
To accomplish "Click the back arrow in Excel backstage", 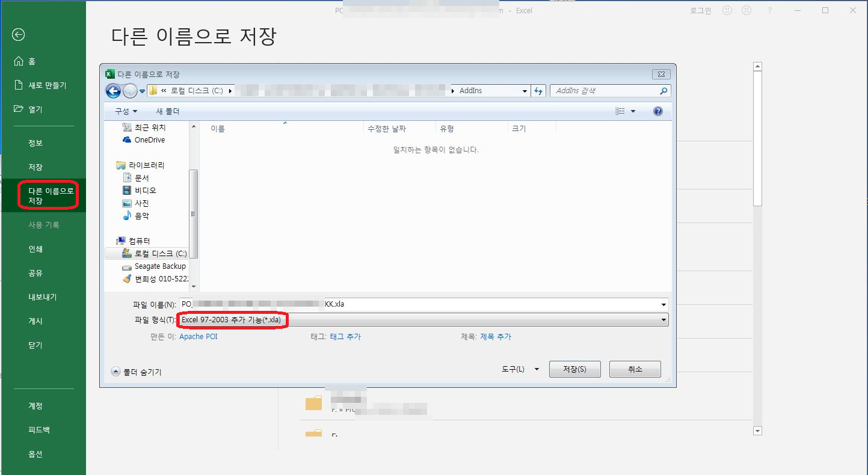I will pos(18,35).
